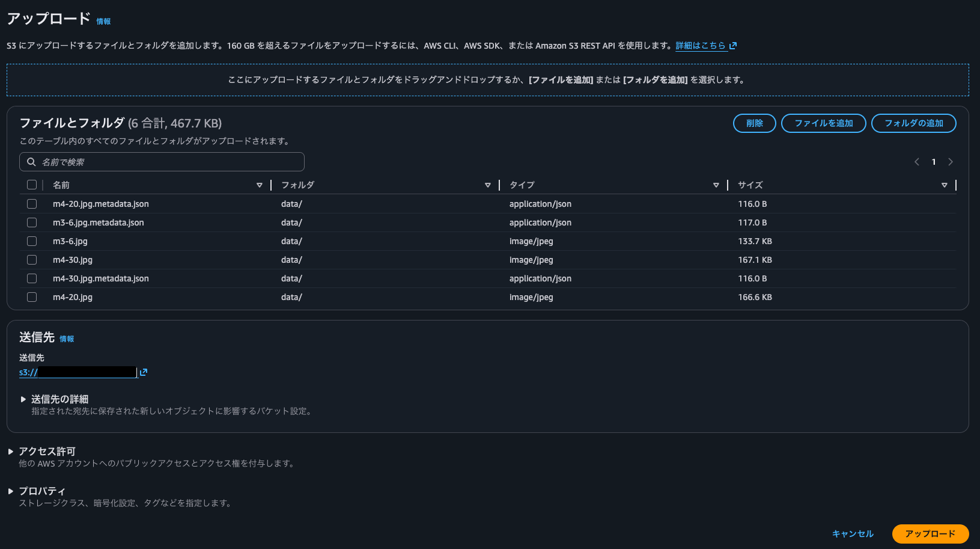Click the sort arrow in タイプ column
This screenshot has width=980, height=549.
716,185
